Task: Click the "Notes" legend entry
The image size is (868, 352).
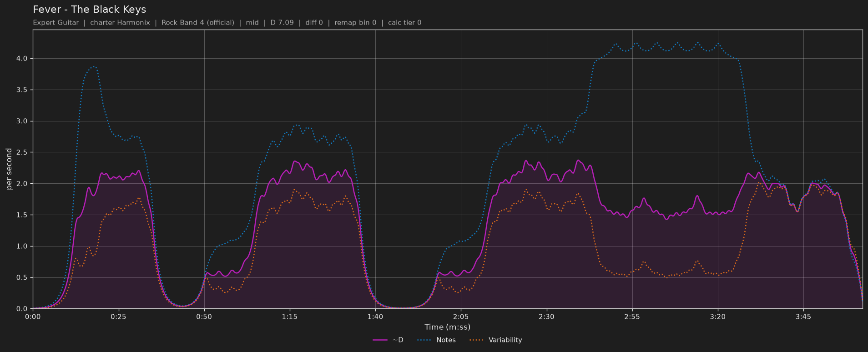Action: [437, 340]
